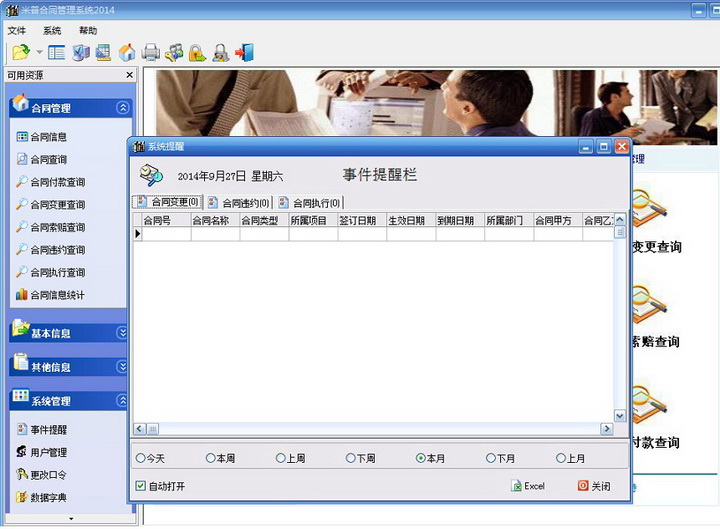Toggle the 自动打开 checkbox

[141, 486]
